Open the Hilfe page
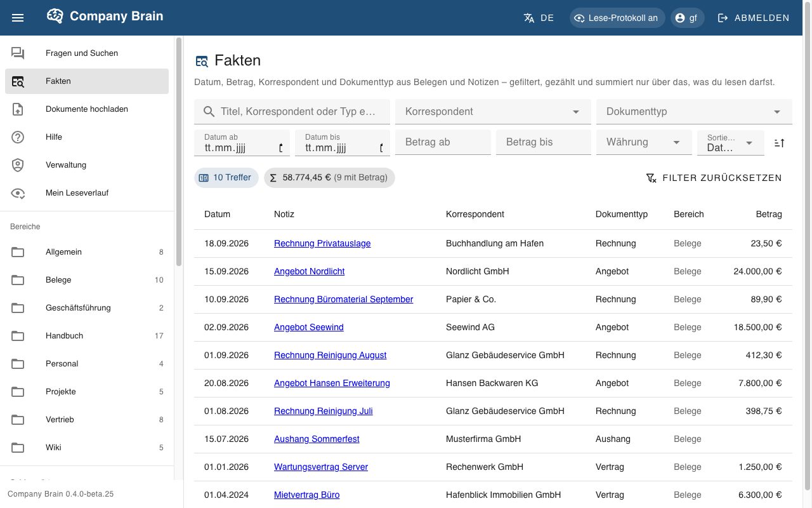The height and width of the screenshot is (508, 812). coord(87,137)
